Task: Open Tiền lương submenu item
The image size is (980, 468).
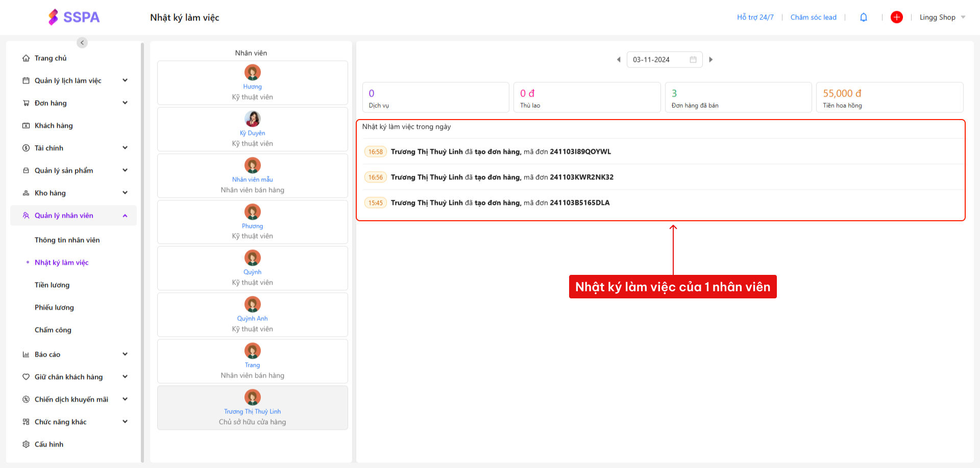Action: point(52,285)
